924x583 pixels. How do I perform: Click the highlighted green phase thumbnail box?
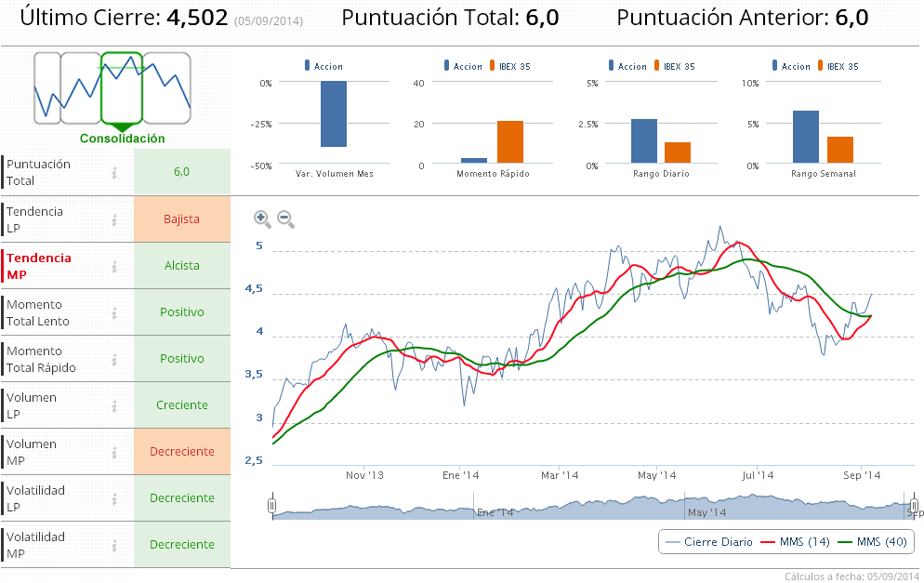(122, 87)
